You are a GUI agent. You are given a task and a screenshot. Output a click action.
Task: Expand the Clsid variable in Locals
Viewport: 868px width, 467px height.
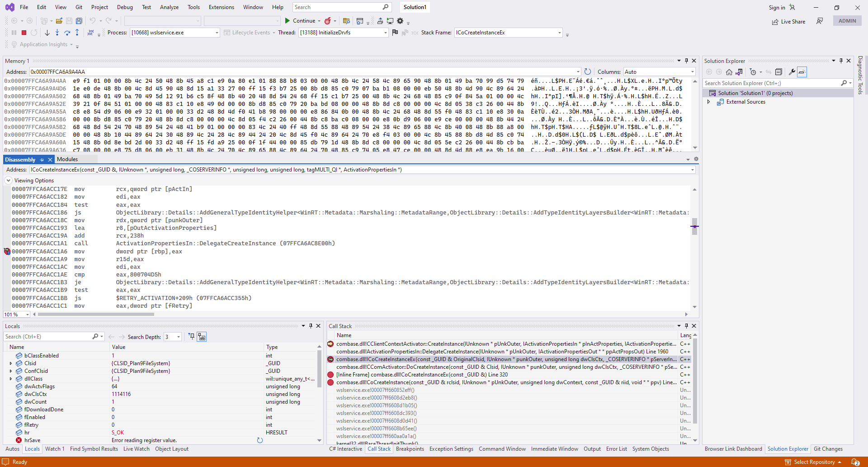10,363
